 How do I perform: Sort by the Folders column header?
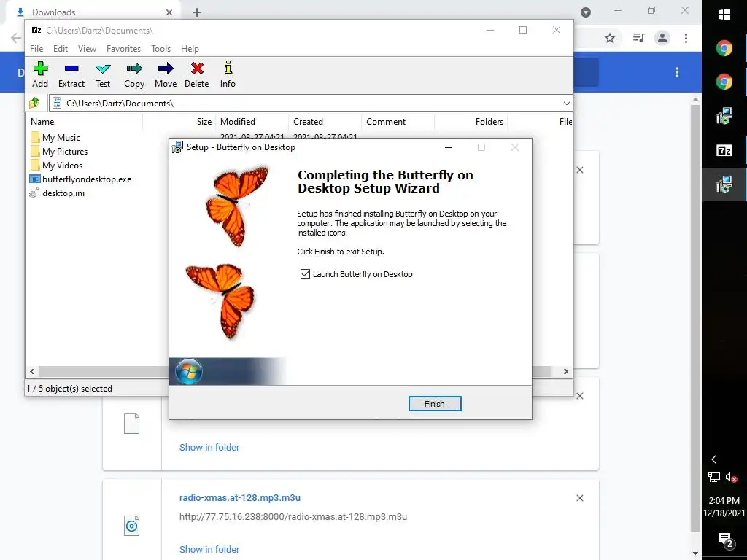tap(471, 122)
